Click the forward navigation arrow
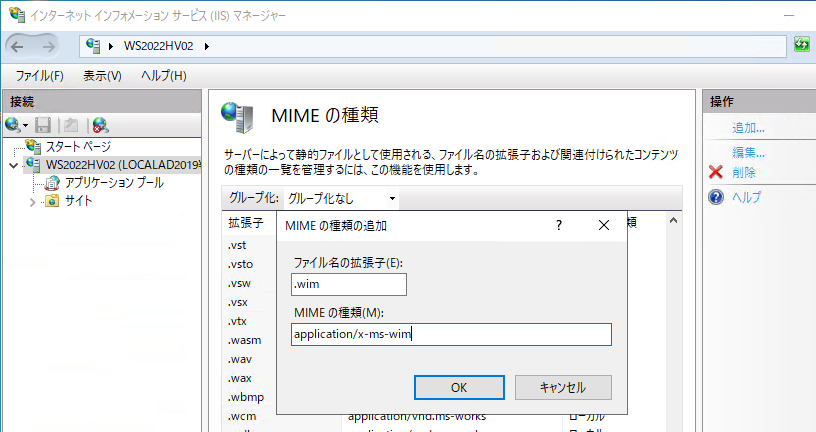 point(49,46)
